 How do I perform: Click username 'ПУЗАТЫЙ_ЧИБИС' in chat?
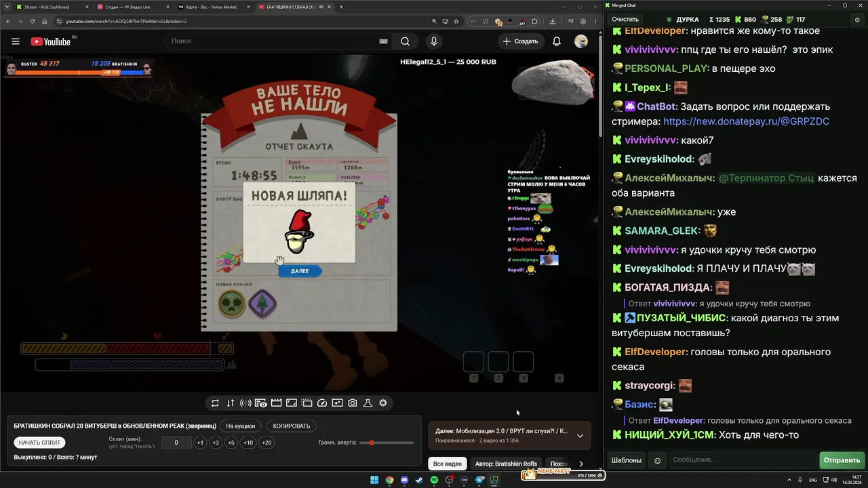tap(676, 318)
